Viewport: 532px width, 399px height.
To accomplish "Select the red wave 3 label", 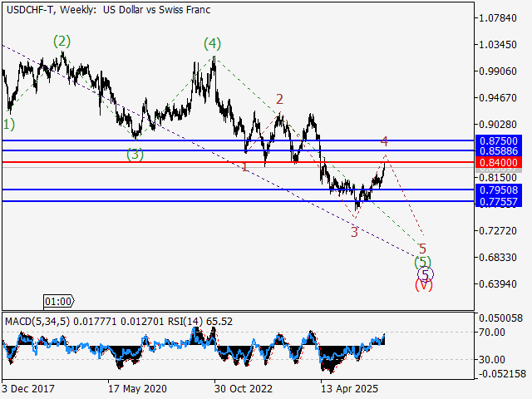I will [354, 233].
